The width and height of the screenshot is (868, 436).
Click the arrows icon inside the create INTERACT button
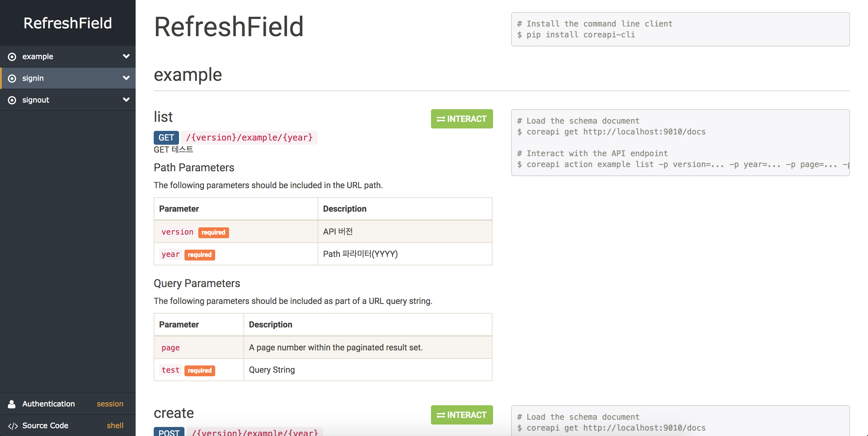click(x=441, y=415)
